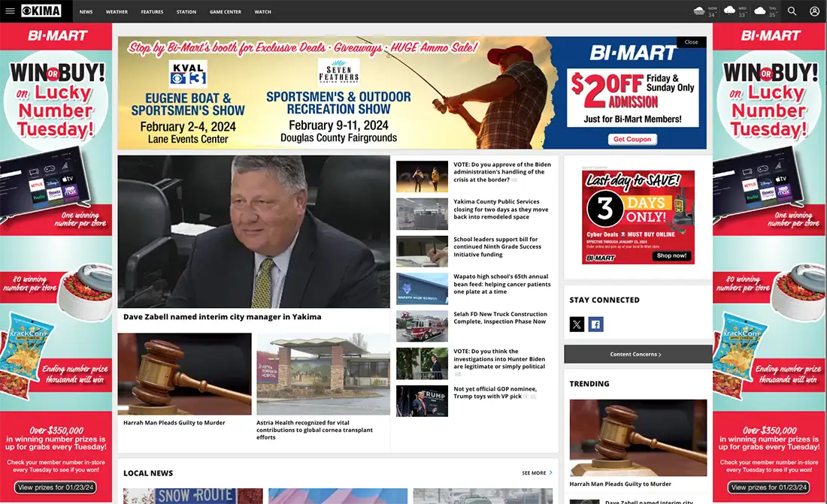The image size is (827, 504).
Task: Click the Hunter Biden story thumbnail
Action: [422, 364]
